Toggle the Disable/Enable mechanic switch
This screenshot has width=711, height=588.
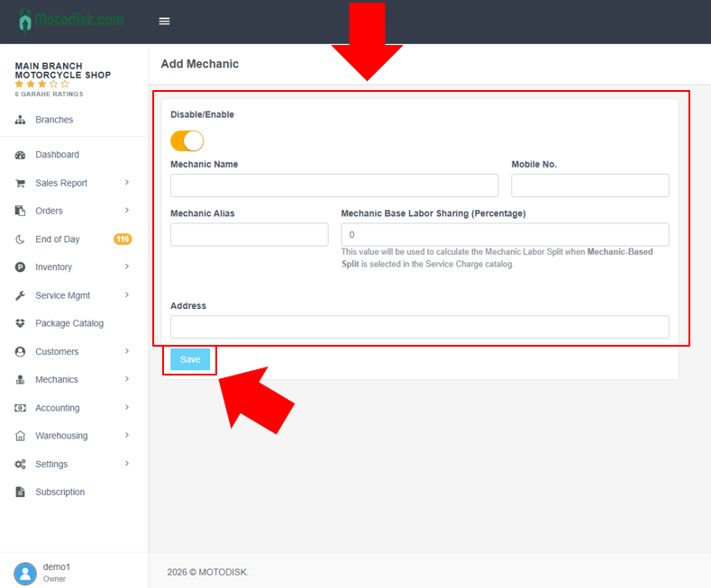(187, 140)
